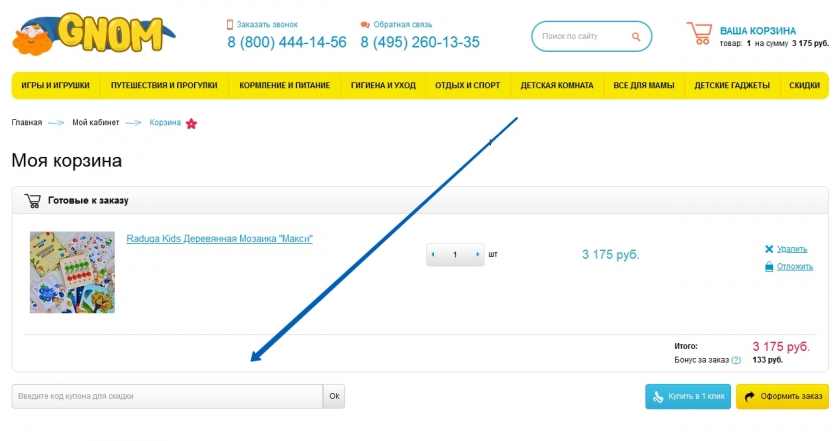Open the shopping cart icon in header

[699, 35]
